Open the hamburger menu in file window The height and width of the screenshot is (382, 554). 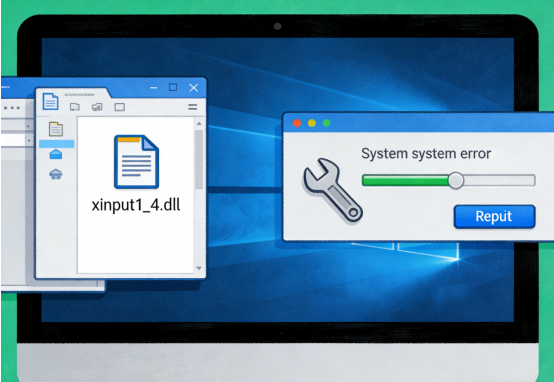pyautogui.click(x=193, y=107)
